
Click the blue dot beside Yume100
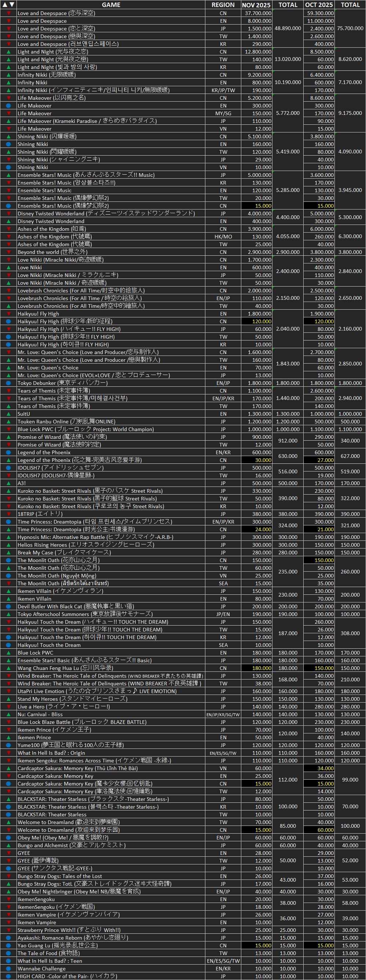click(8, 745)
